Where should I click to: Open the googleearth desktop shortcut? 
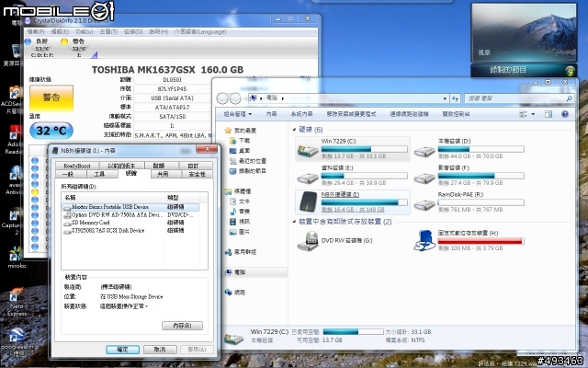click(x=17, y=341)
